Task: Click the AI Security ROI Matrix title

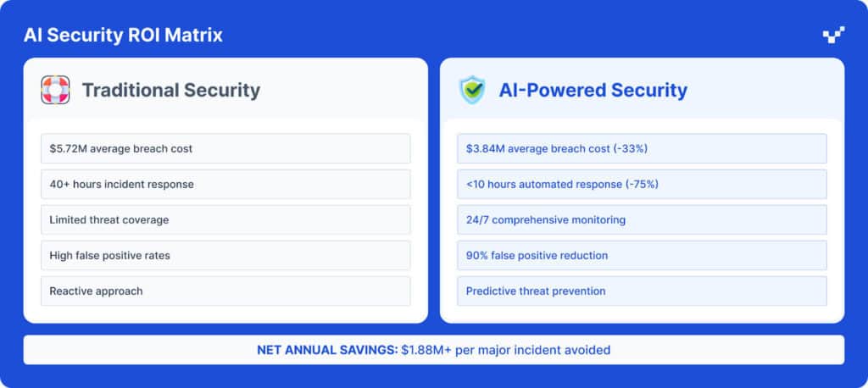Action: pyautogui.click(x=123, y=35)
